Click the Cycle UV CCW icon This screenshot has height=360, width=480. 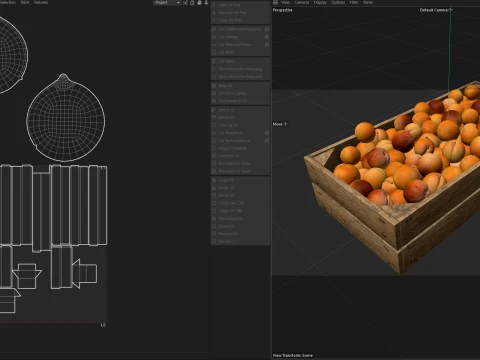[214, 203]
